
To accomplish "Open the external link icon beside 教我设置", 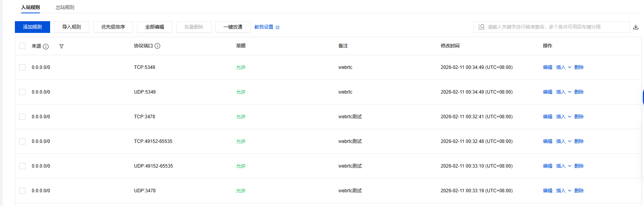I will [x=278, y=27].
